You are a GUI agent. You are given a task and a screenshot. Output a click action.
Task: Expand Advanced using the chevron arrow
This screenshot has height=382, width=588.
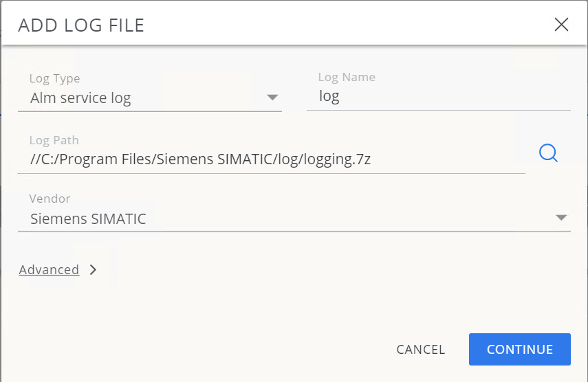(93, 270)
